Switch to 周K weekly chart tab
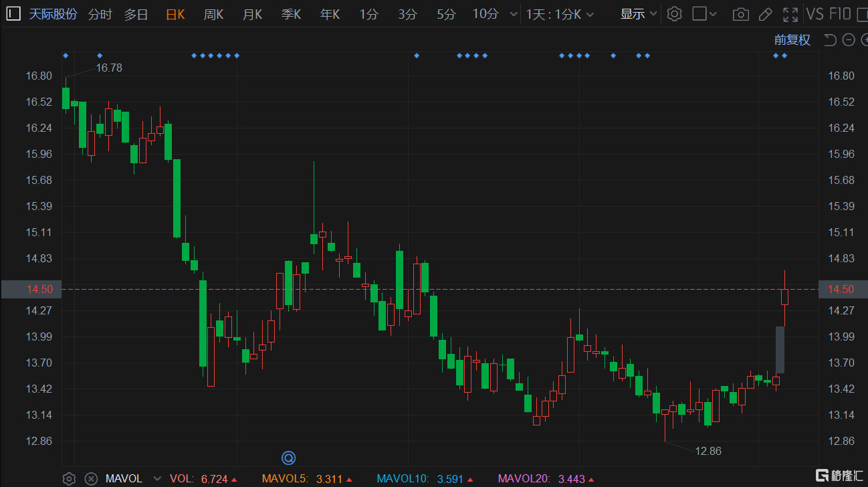The width and height of the screenshot is (868, 487). [x=213, y=14]
